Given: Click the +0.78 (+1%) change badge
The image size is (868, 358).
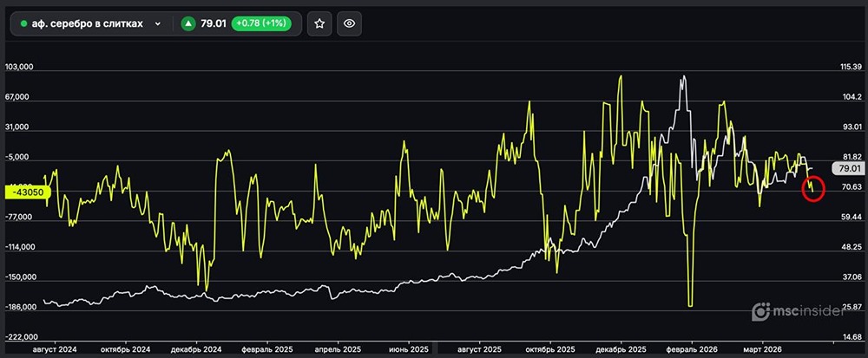Looking at the screenshot, I should point(263,23).
